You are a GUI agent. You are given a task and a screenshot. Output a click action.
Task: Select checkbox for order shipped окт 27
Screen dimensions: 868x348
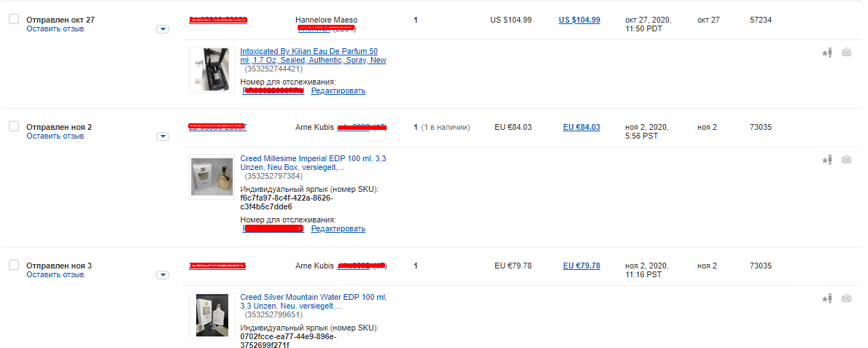tap(14, 20)
